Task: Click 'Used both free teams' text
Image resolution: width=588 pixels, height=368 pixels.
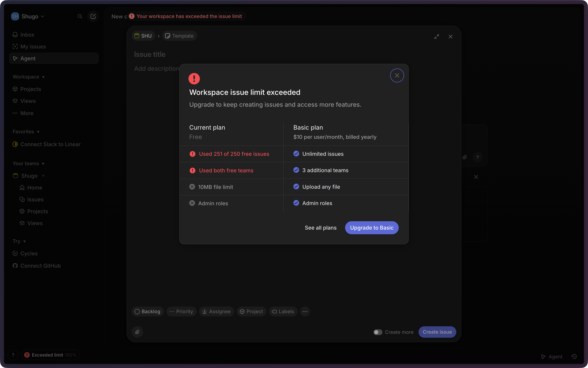Action: tap(226, 170)
